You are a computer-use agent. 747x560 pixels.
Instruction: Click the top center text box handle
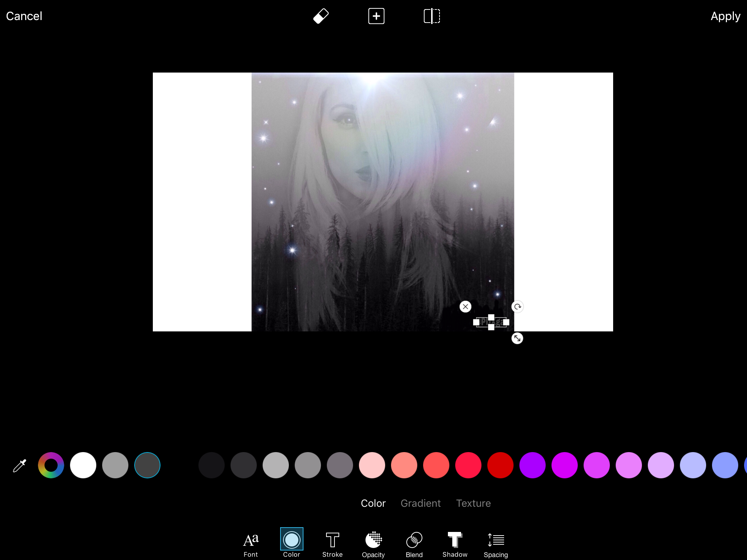click(x=491, y=317)
